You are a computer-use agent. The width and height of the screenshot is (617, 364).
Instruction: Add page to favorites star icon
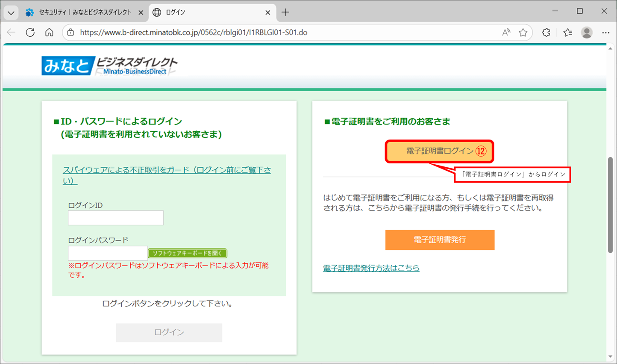click(x=523, y=32)
